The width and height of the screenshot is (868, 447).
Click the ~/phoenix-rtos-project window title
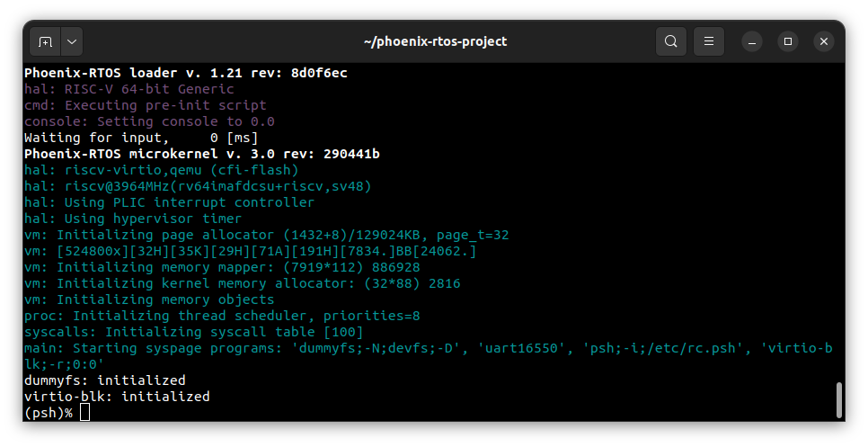[x=434, y=41]
